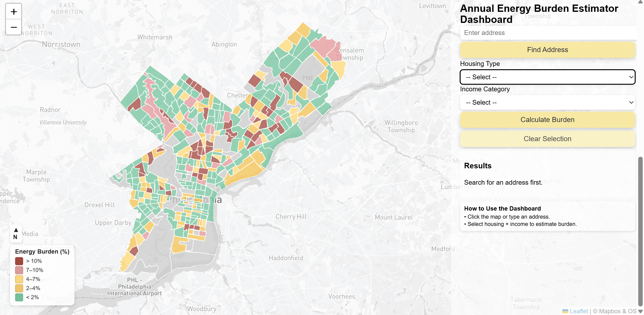Click the map zoom in plus button
644x315 pixels.
click(14, 12)
